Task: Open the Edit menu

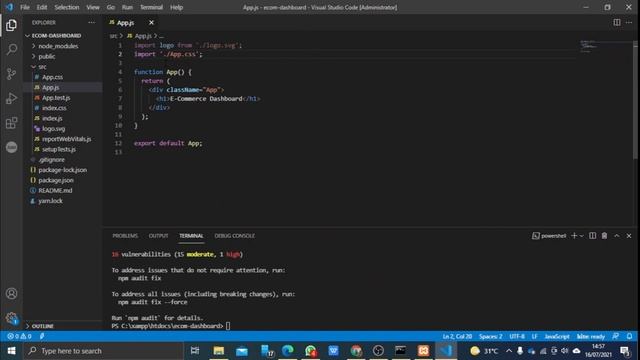Action: pos(42,7)
